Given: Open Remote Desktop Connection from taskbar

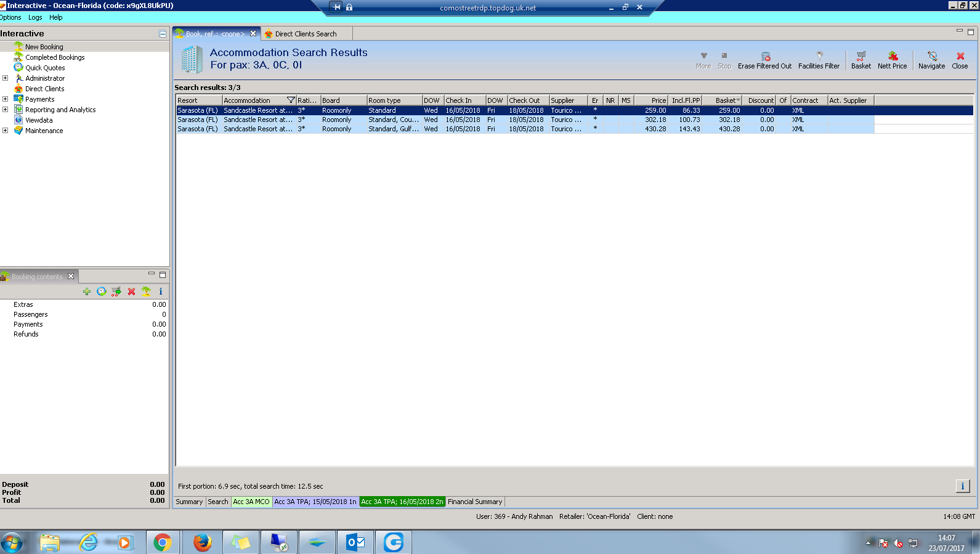Looking at the screenshot, I should (x=279, y=542).
